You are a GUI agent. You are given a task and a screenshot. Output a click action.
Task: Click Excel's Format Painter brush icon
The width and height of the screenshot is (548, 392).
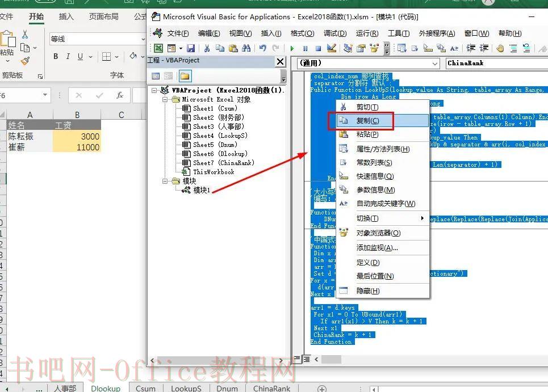25,61
